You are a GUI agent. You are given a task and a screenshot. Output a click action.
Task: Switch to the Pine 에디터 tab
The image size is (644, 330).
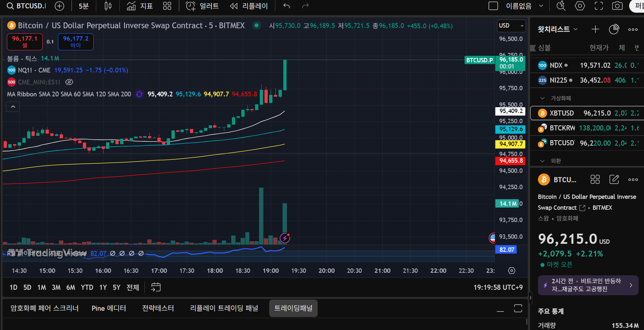pyautogui.click(x=109, y=308)
